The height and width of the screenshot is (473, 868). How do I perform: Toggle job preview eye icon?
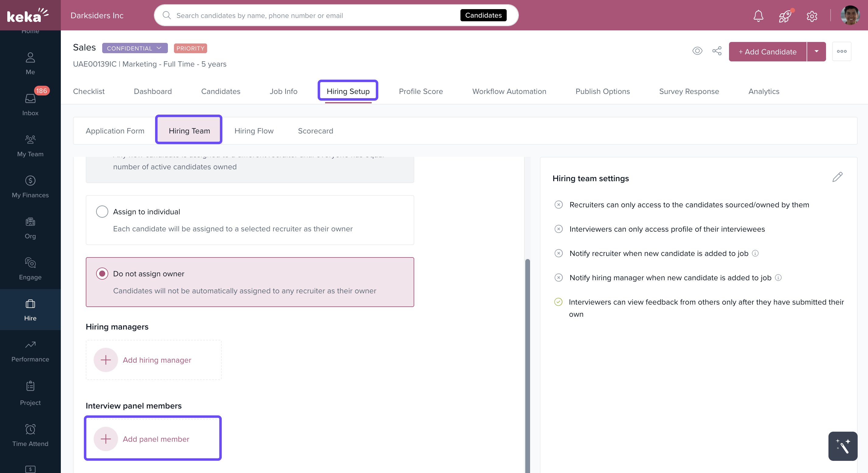tap(697, 51)
